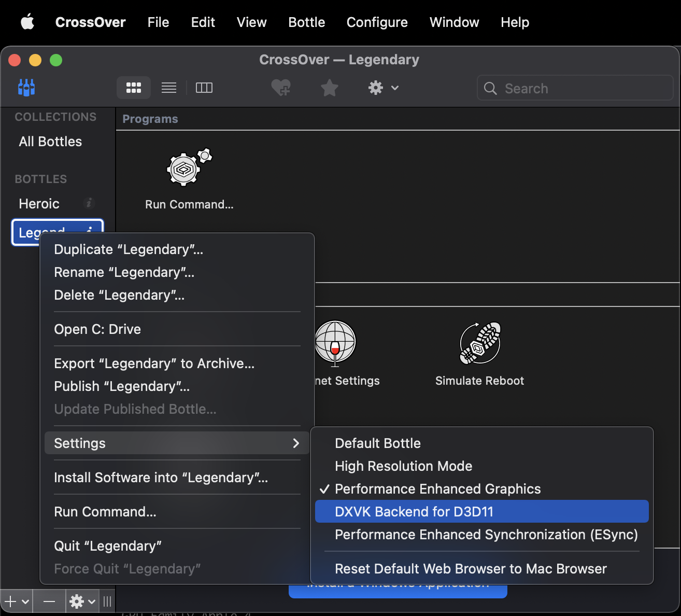This screenshot has width=681, height=616.
Task: Open the Help menu
Action: pos(515,22)
